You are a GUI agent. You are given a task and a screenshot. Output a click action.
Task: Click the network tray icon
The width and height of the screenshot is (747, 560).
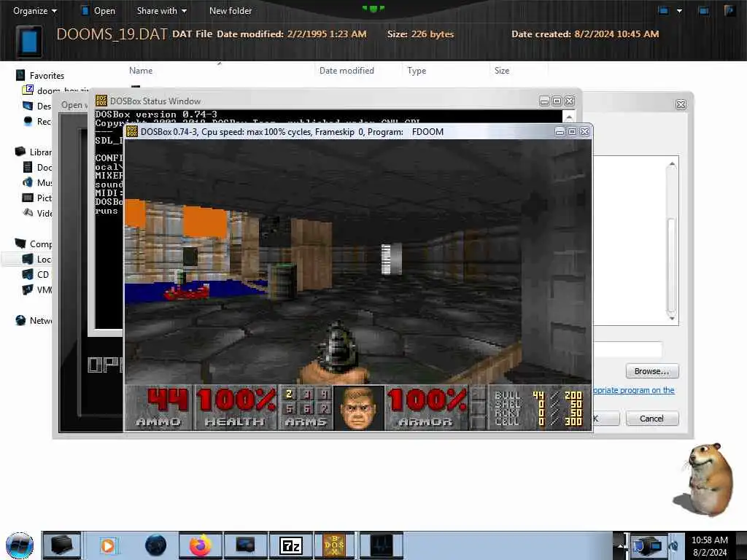646,545
